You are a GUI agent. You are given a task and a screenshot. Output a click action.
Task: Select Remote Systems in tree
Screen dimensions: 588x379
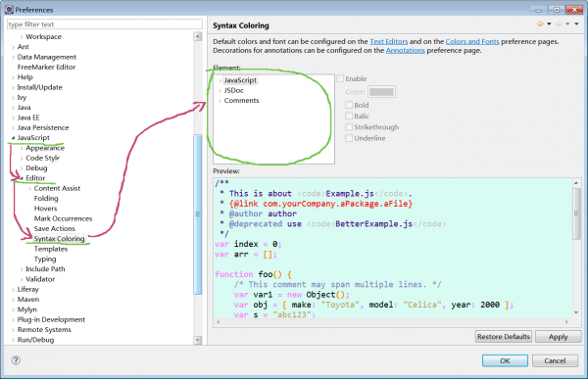(44, 330)
